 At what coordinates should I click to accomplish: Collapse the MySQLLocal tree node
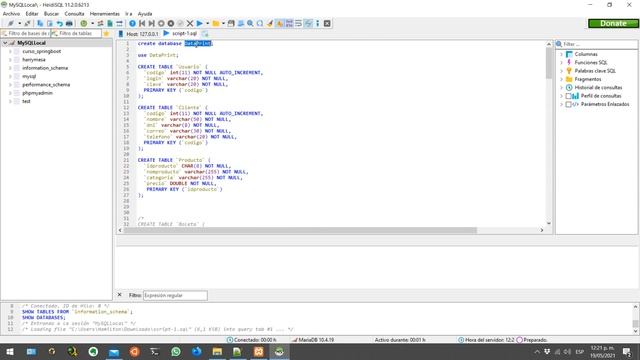pyautogui.click(x=5, y=43)
